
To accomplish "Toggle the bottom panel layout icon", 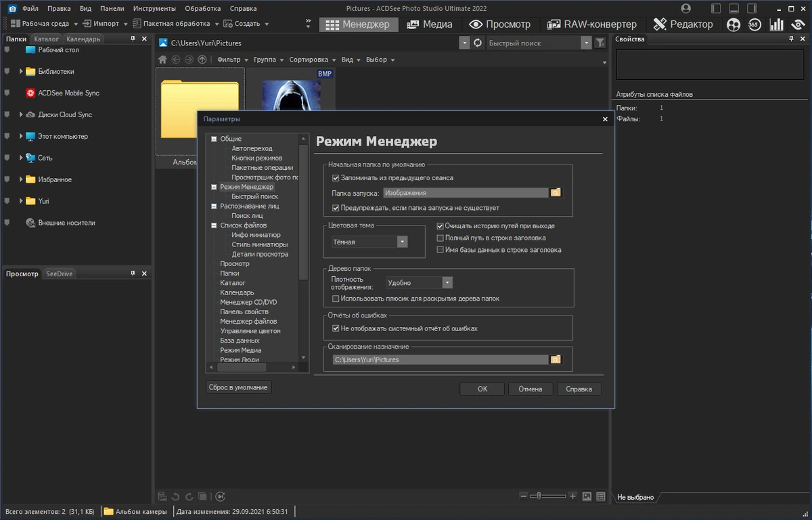I will [734, 9].
